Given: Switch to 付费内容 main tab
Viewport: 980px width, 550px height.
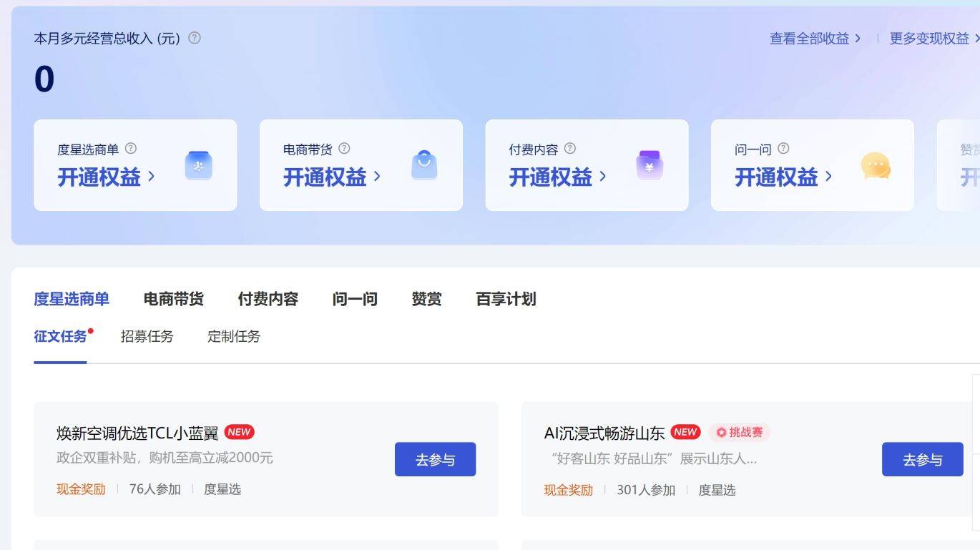Looking at the screenshot, I should 268,299.
